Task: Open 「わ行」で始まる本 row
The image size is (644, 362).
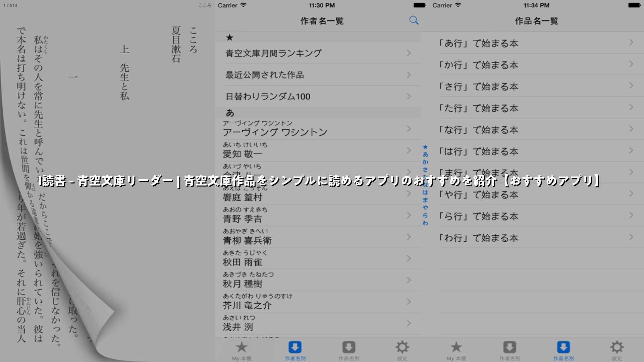Action: point(537,237)
